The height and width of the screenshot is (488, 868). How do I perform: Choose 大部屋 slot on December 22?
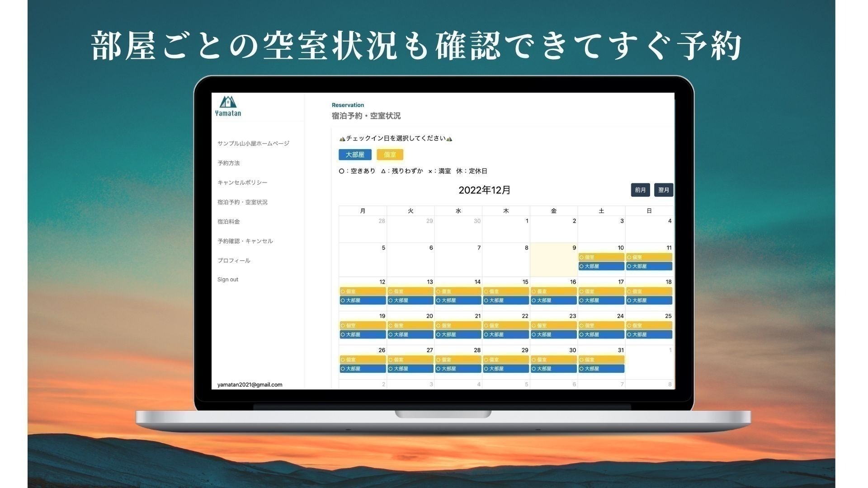click(x=506, y=334)
